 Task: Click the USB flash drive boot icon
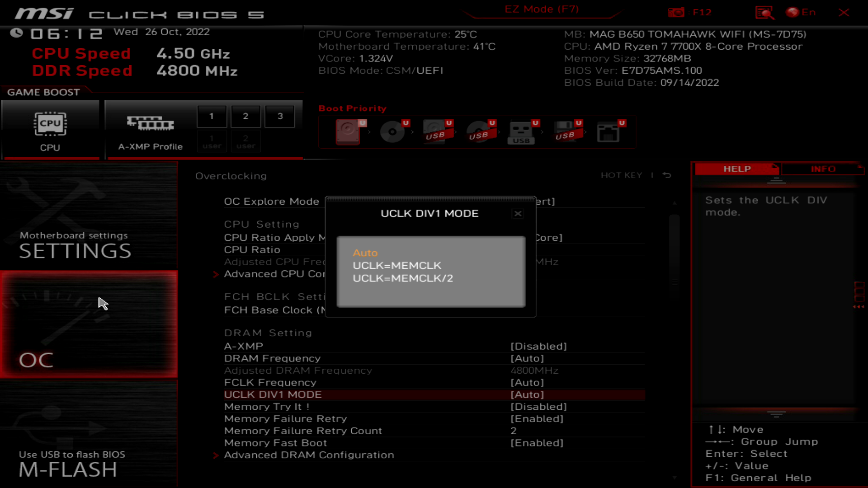click(522, 132)
